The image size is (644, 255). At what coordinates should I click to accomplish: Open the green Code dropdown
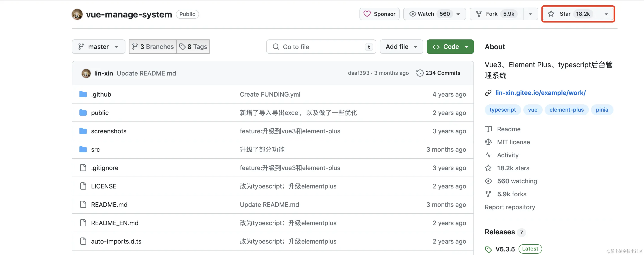pos(450,47)
